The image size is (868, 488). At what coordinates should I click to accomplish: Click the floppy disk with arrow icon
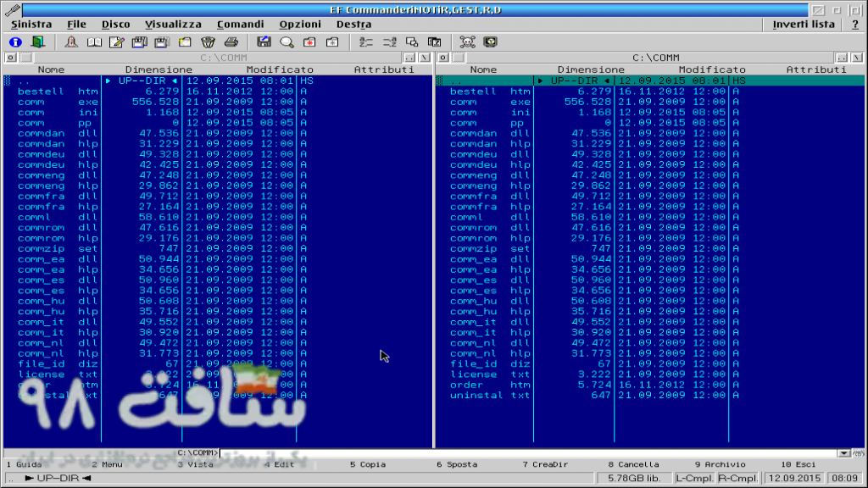point(264,42)
